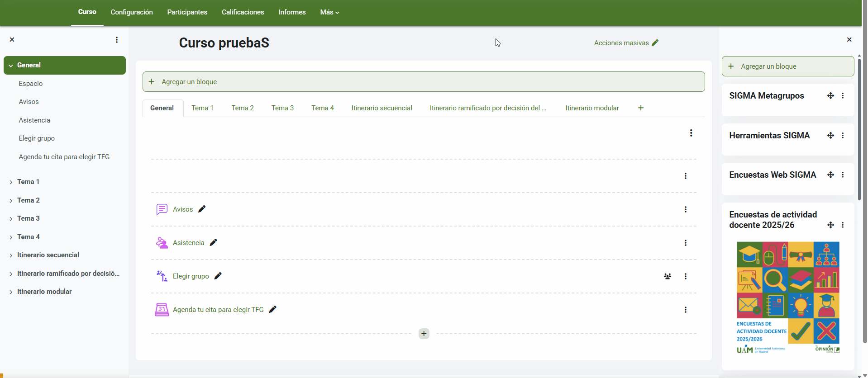Screen dimensions: 868x378
Task: Expand Tema 3 in course index
Action: pos(11,219)
